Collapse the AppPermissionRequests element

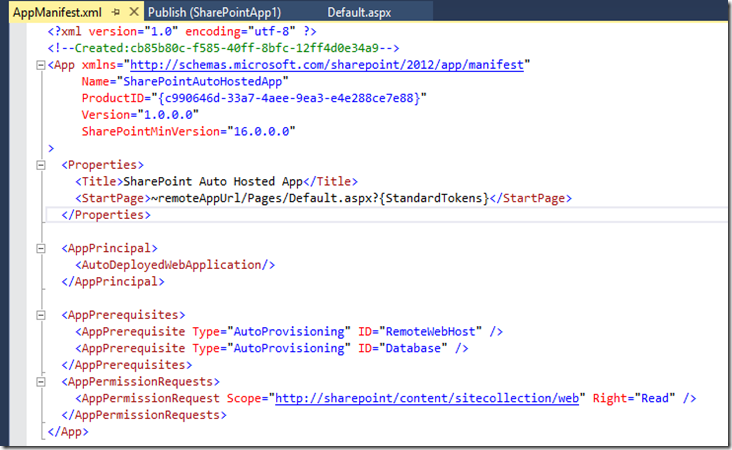coord(41,382)
